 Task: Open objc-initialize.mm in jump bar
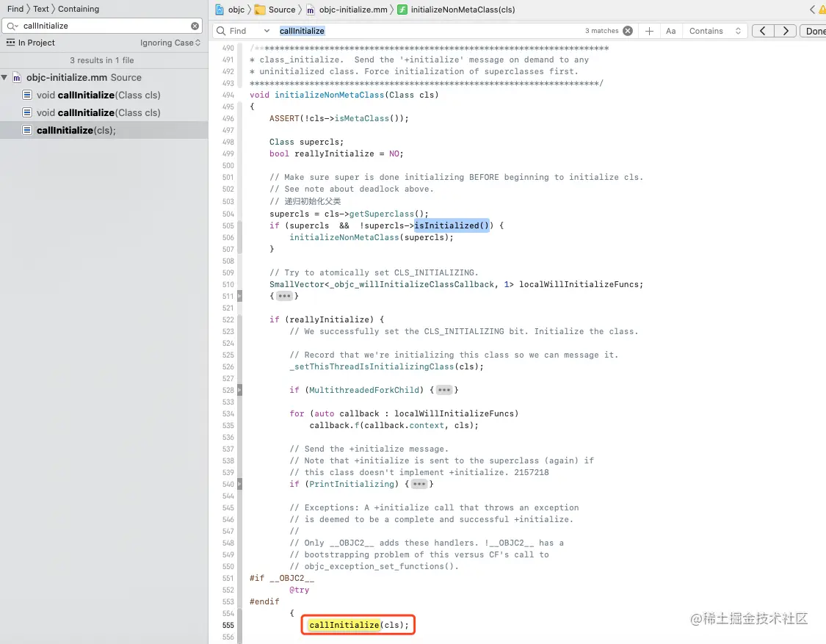[353, 10]
